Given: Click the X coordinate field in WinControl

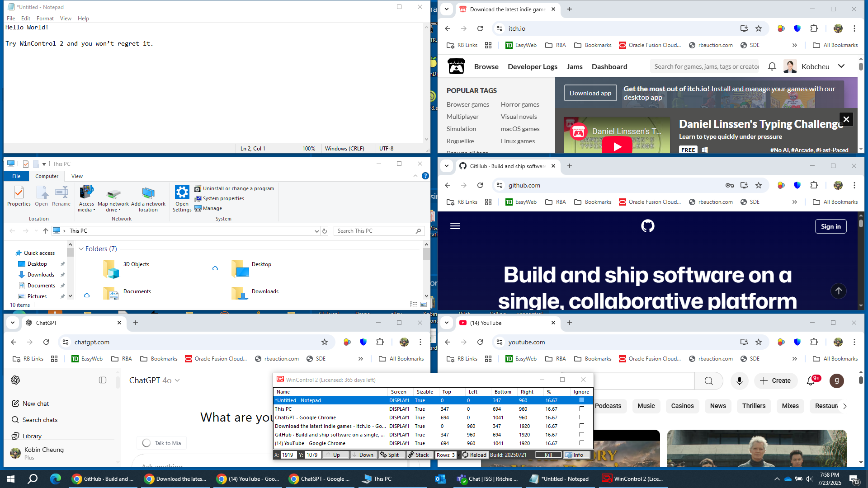Looking at the screenshot, I should coord(288,455).
